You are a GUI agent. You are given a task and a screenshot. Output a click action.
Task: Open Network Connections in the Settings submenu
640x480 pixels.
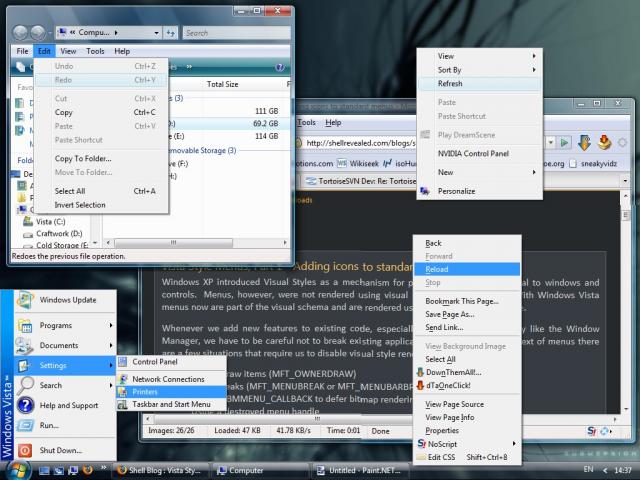click(x=171, y=379)
